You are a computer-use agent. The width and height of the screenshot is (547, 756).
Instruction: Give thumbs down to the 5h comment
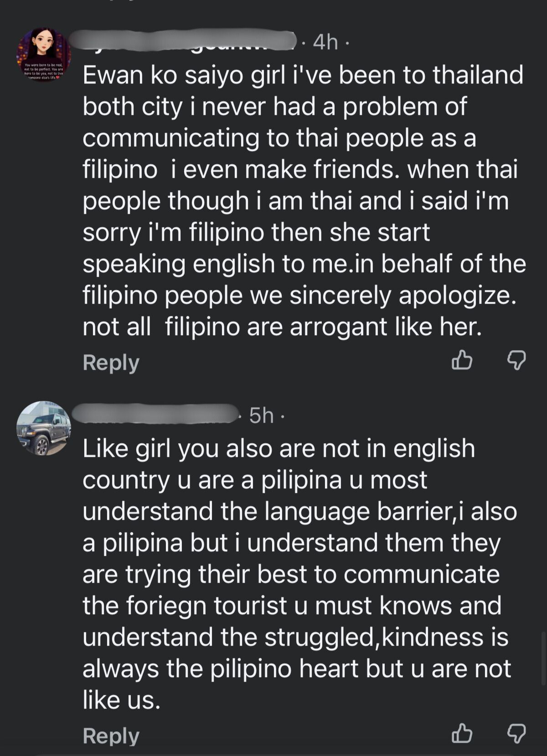[516, 734]
